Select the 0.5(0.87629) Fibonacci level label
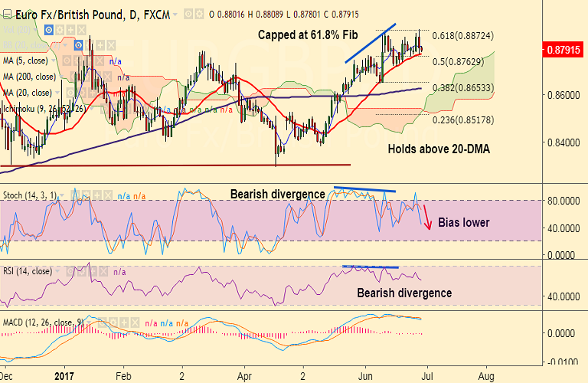Image resolution: width=588 pixels, height=383 pixels. 459,61
